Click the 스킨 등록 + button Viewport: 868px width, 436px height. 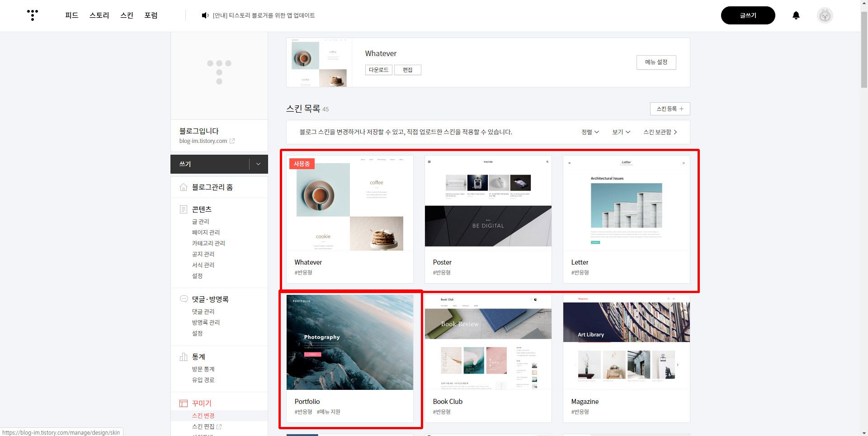click(x=670, y=109)
